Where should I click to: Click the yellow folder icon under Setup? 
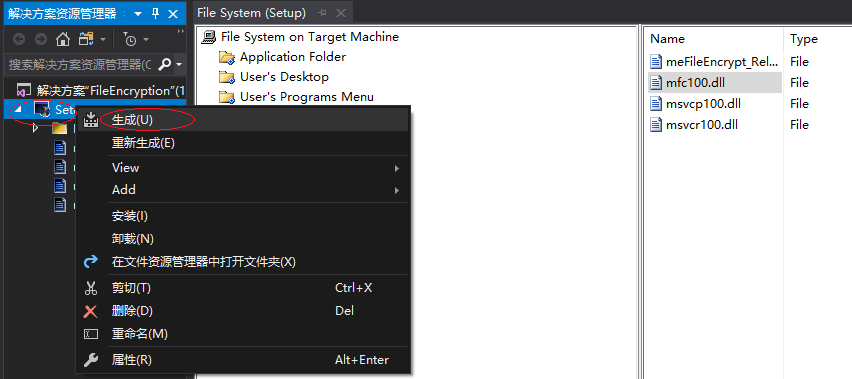pyautogui.click(x=59, y=128)
